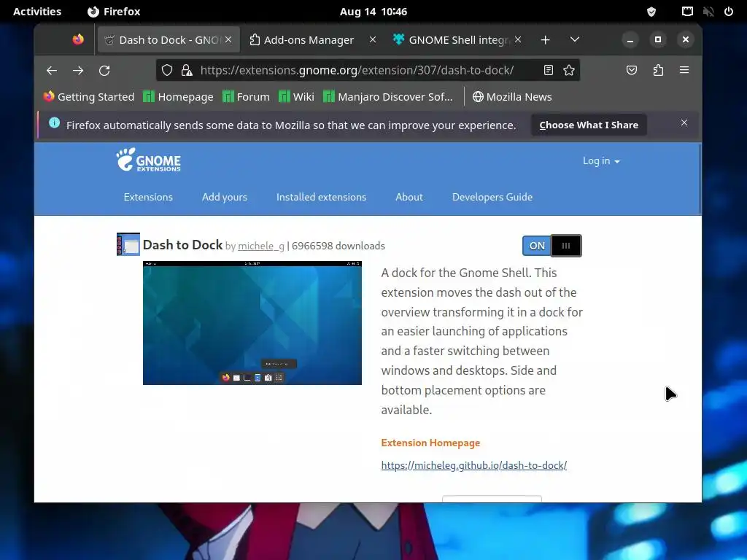The height and width of the screenshot is (560, 747).
Task: Open the Developers Guide nav item
Action: [492, 197]
